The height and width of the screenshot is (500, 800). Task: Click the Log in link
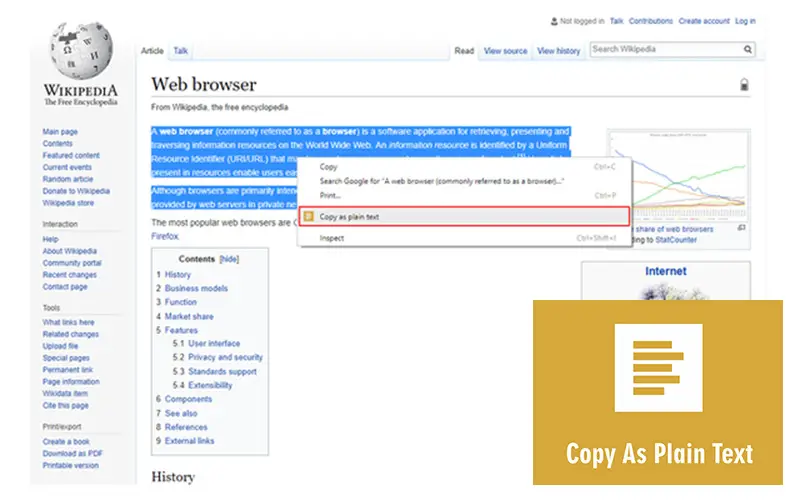pyautogui.click(x=745, y=21)
